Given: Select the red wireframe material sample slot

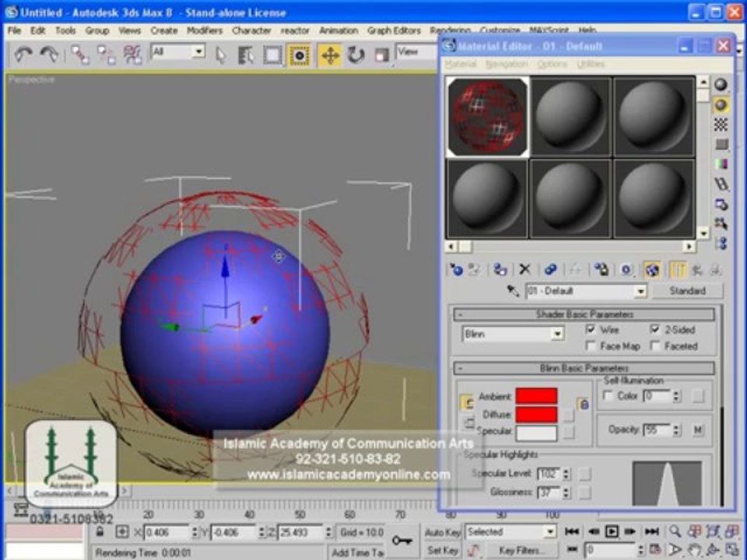Looking at the screenshot, I should (x=487, y=117).
